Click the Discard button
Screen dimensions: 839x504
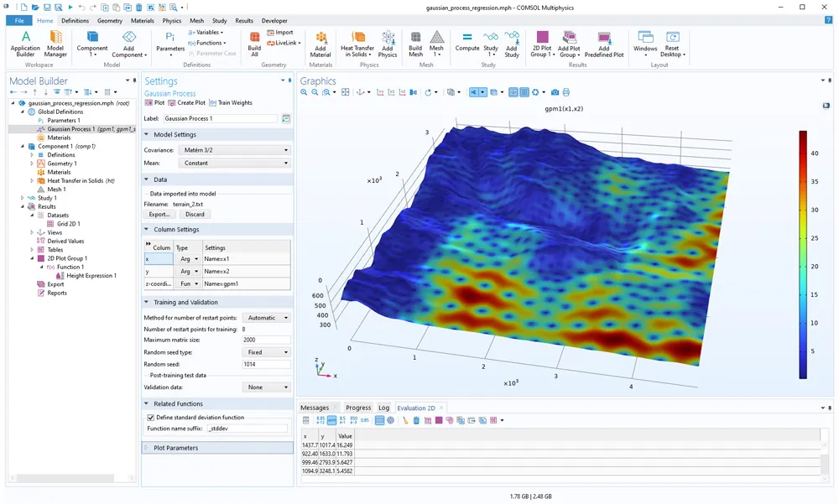click(194, 214)
